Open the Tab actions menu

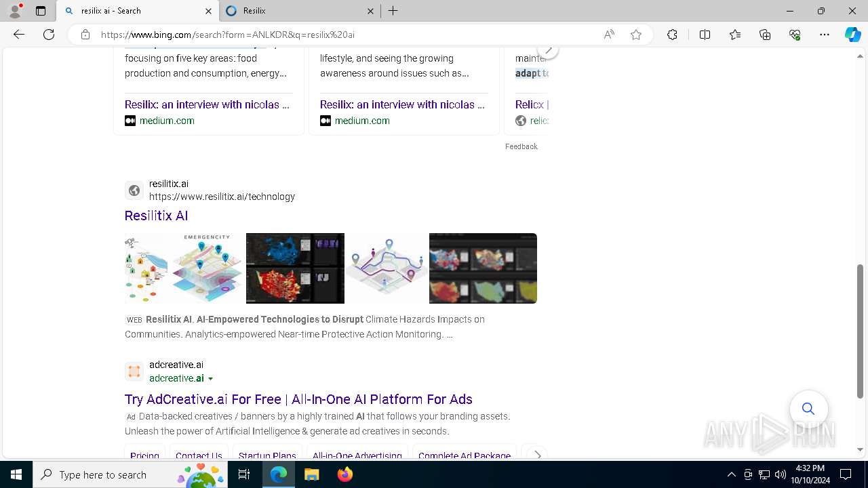click(x=41, y=11)
